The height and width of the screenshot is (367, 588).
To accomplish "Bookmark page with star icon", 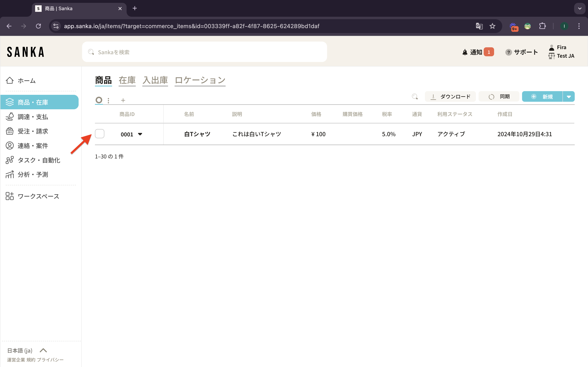I will pos(492,26).
